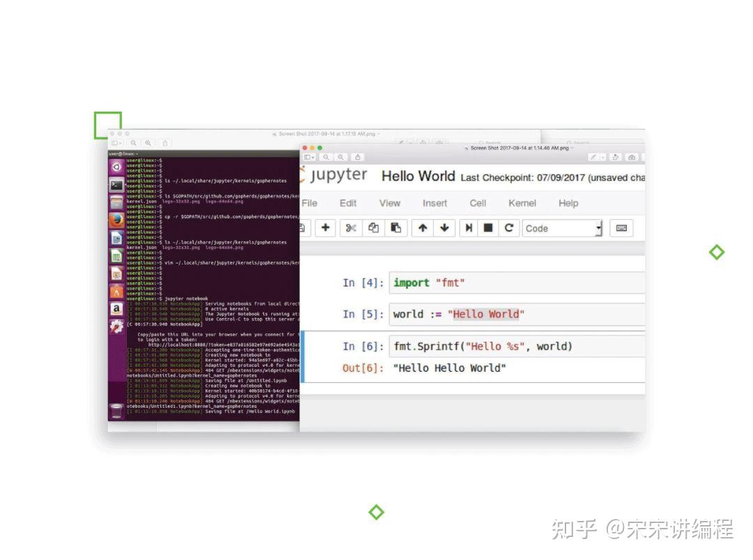Screen dimensions: 753x560
Task: Copy the selected cell using copy icon
Action: pyautogui.click(x=374, y=228)
